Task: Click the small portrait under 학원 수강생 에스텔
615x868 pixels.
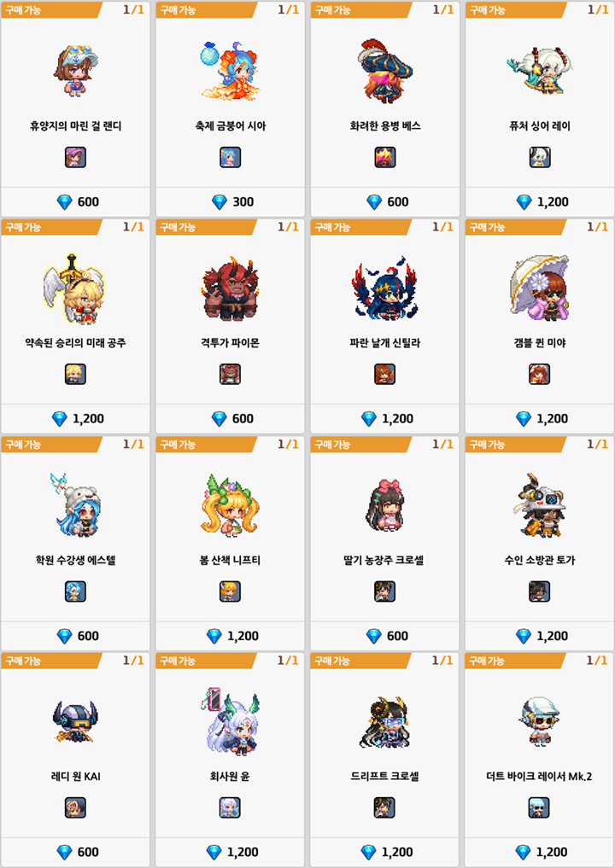Action: point(75,591)
